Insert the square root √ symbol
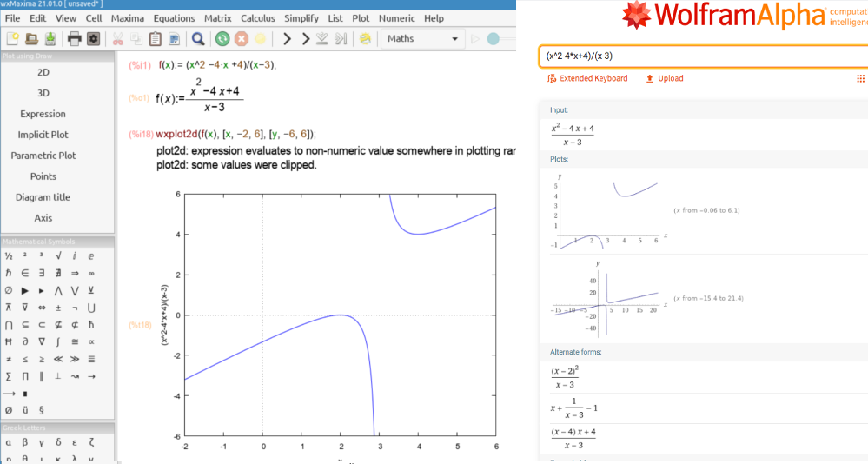The image size is (868, 464). [58, 255]
